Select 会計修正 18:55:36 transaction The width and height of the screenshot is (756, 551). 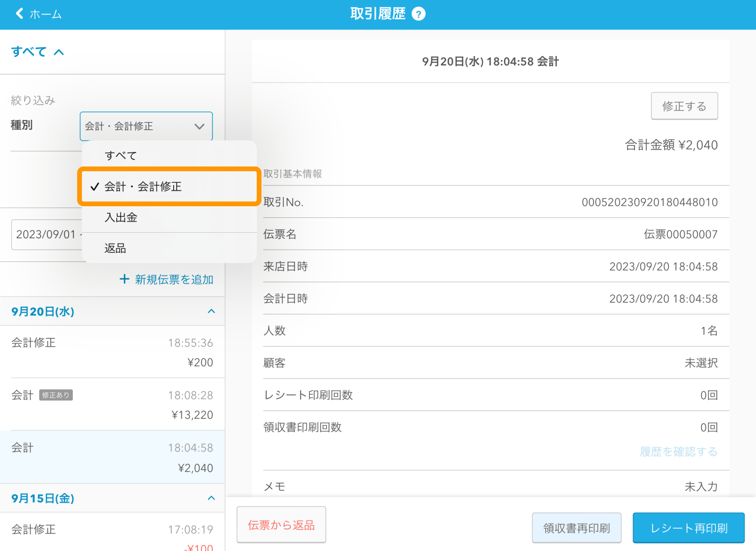point(112,352)
